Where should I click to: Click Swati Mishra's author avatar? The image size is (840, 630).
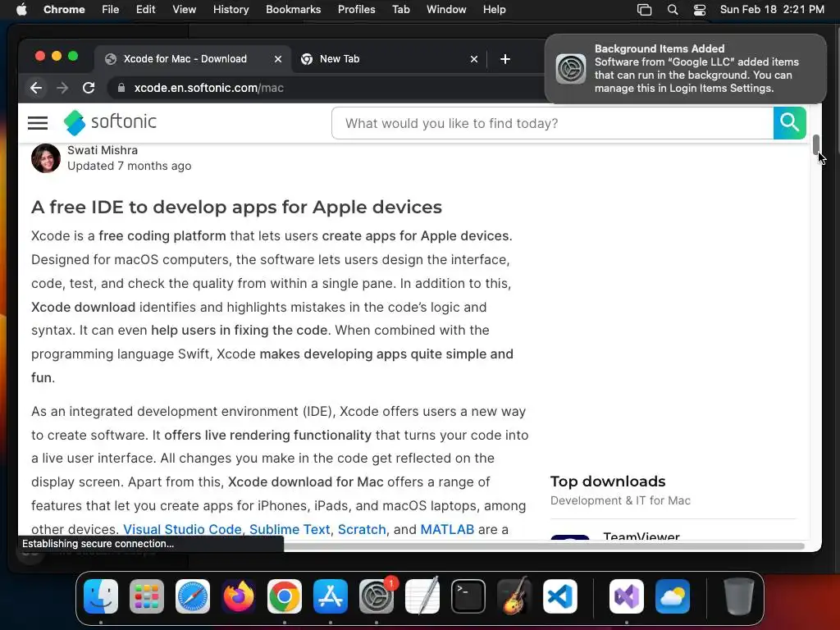pyautogui.click(x=46, y=158)
